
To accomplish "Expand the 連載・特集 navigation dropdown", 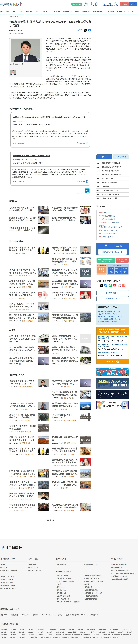I will point(86,11).
